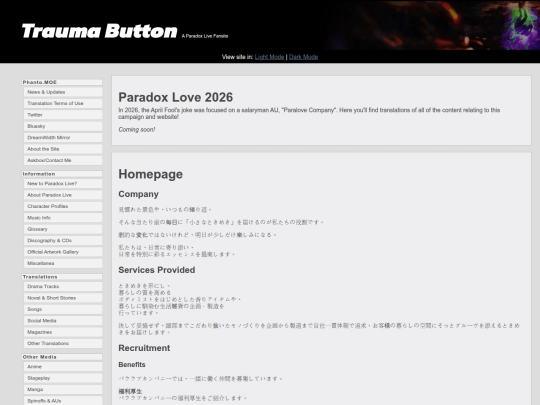
Task: Open Novel & Short Stories translations
Action: click(63, 298)
